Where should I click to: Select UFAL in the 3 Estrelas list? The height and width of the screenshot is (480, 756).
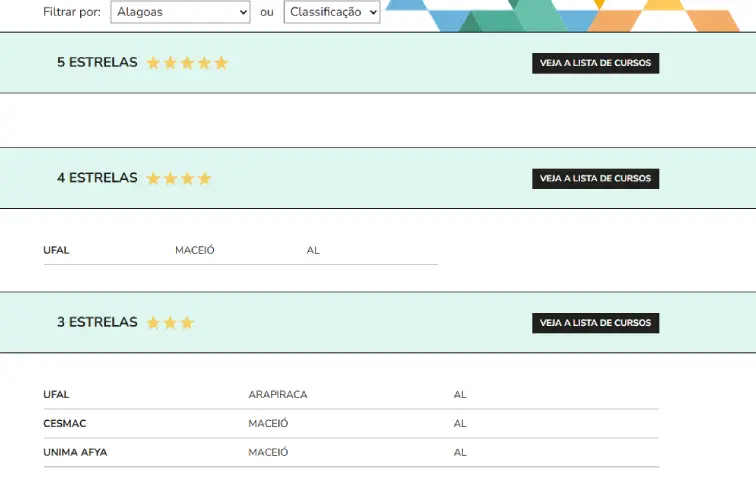pyautogui.click(x=56, y=395)
